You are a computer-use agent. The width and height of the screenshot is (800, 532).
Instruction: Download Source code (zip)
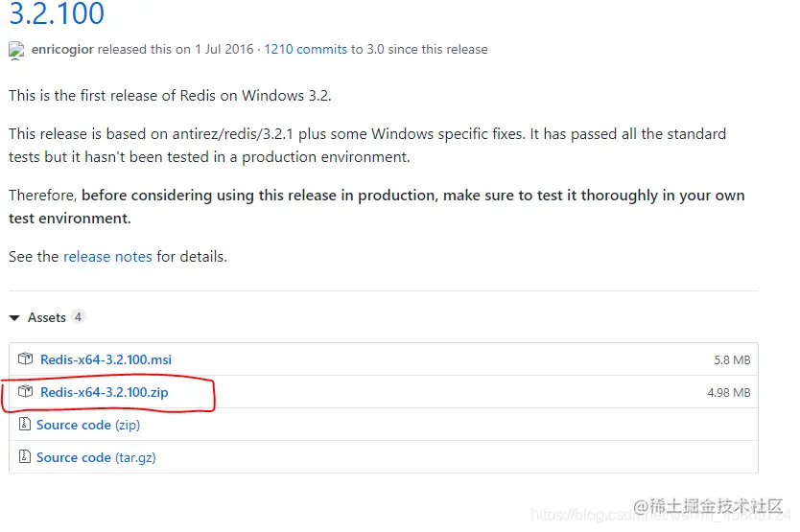tap(88, 425)
